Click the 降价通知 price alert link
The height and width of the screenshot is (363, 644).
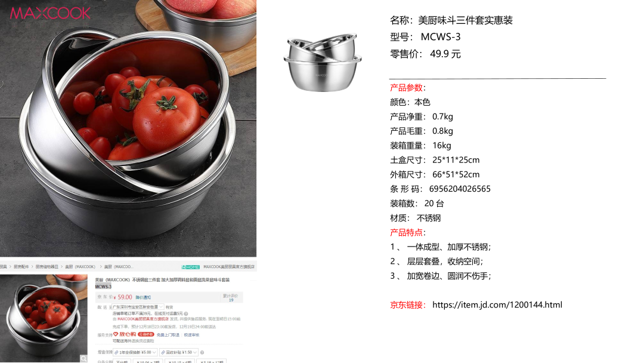coord(143,297)
